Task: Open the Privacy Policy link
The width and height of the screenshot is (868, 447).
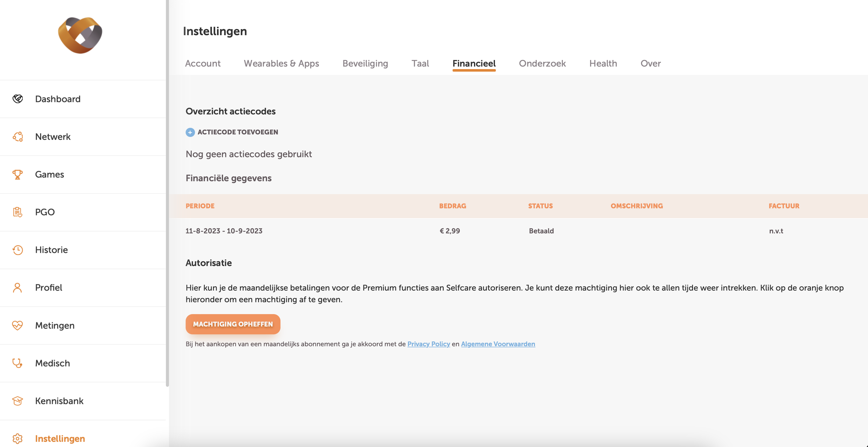Action: click(x=429, y=344)
